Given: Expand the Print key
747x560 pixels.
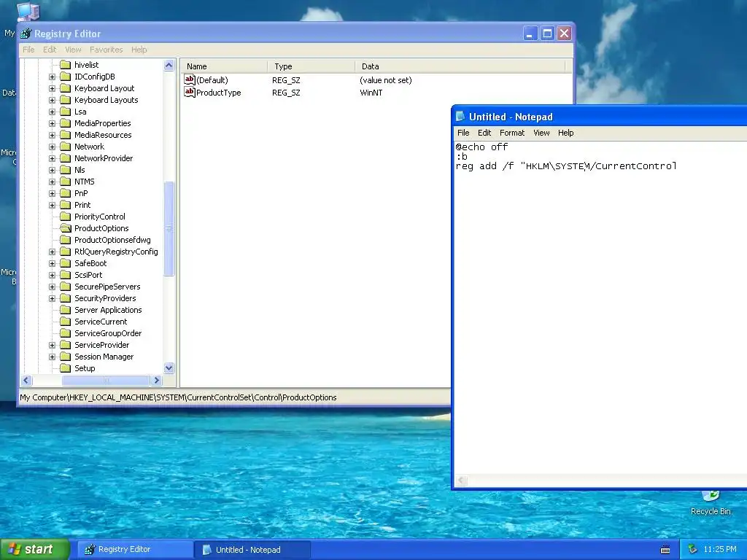Looking at the screenshot, I should coord(53,205).
